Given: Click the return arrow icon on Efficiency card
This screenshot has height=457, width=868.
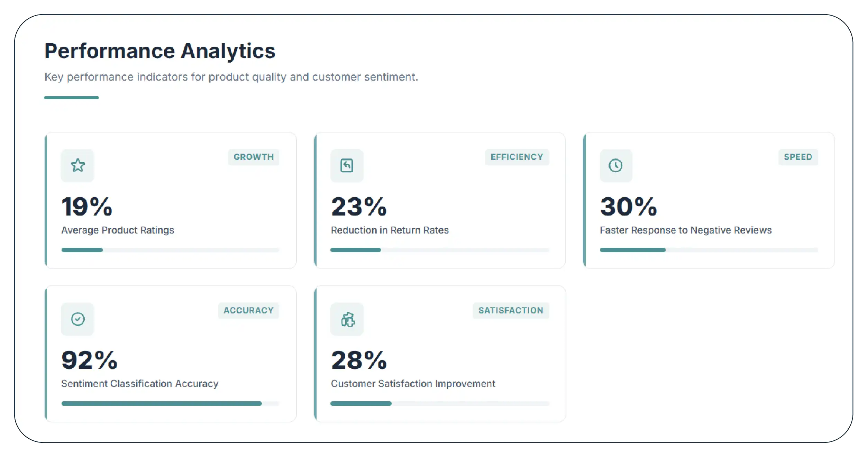Looking at the screenshot, I should (347, 165).
